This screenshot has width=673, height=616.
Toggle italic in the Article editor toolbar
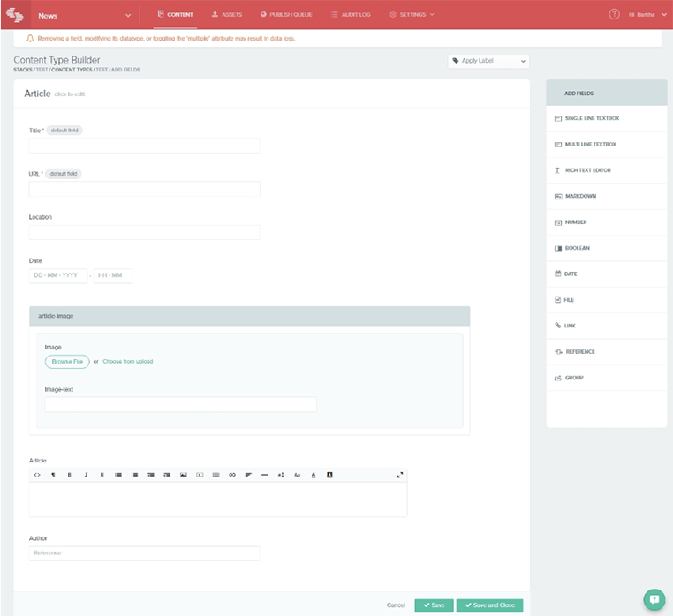coord(86,475)
